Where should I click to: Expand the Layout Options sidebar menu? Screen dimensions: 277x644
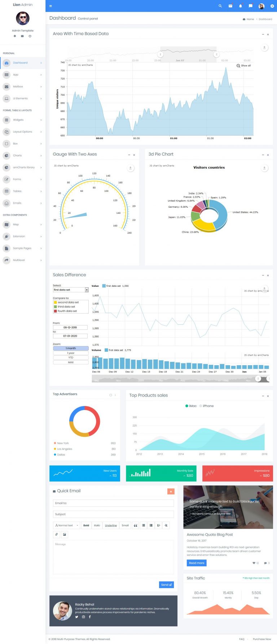coord(23,132)
